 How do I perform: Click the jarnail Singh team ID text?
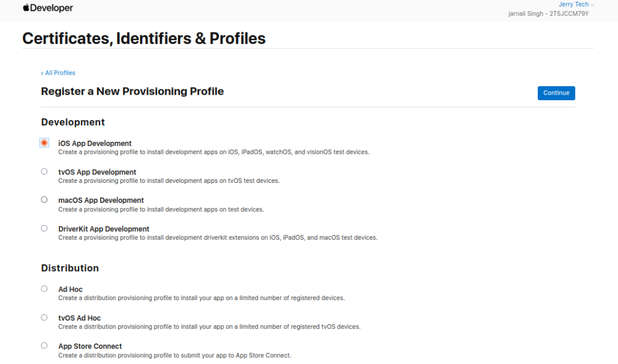548,14
